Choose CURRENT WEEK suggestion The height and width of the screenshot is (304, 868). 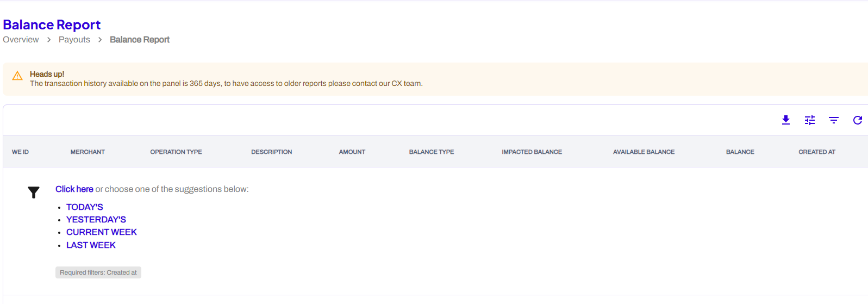(102, 232)
